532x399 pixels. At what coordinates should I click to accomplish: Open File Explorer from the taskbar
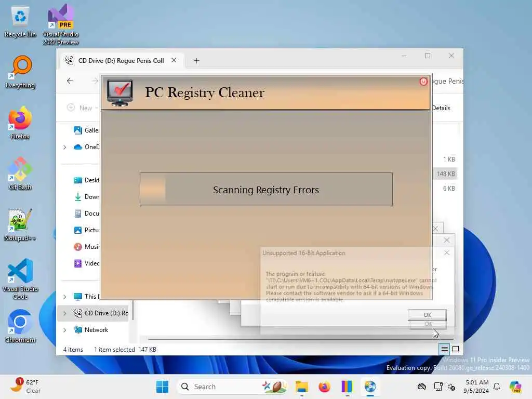click(301, 387)
